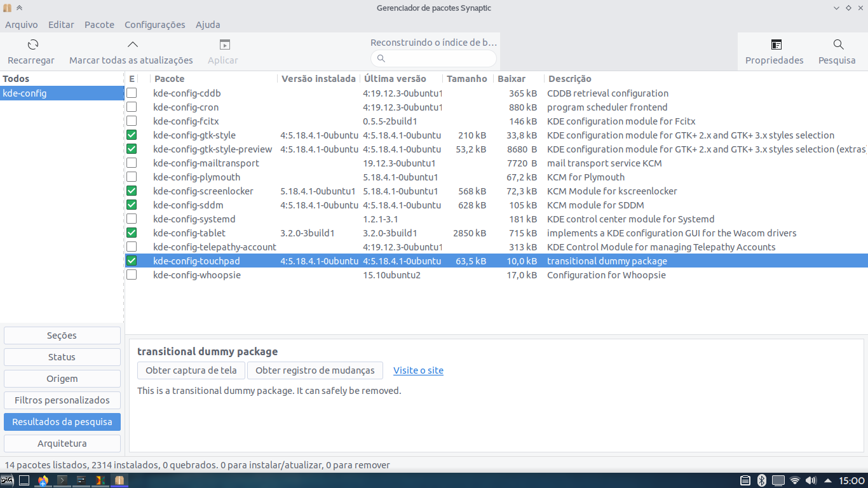Click Filtros personalizados button

[62, 400]
